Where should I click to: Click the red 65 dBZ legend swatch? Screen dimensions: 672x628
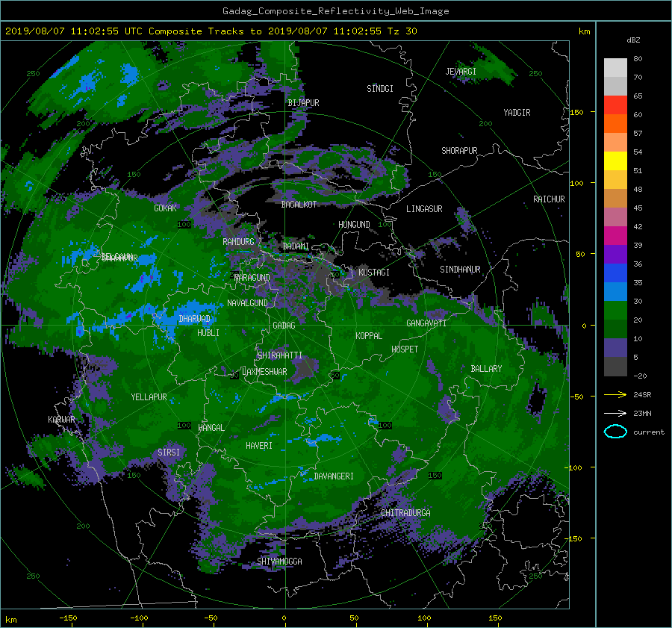615,105
